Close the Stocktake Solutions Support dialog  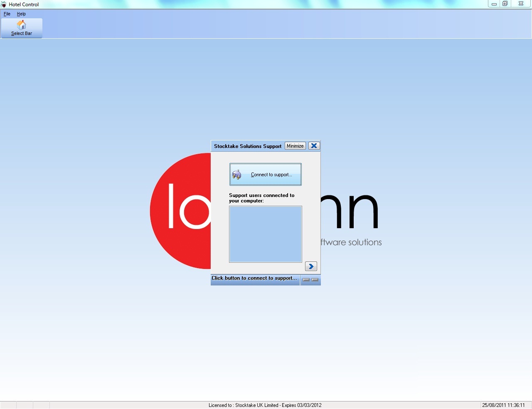pyautogui.click(x=314, y=146)
